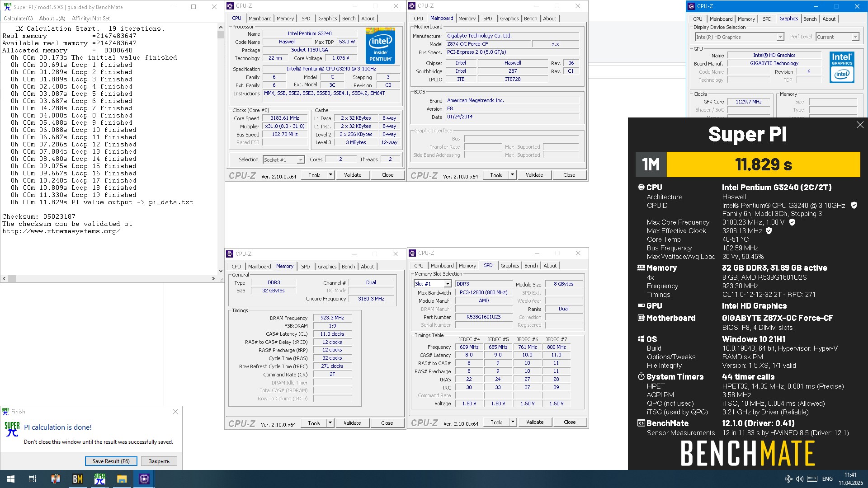
Task: Select About tab in Memory CPU-Z window
Action: click(367, 267)
